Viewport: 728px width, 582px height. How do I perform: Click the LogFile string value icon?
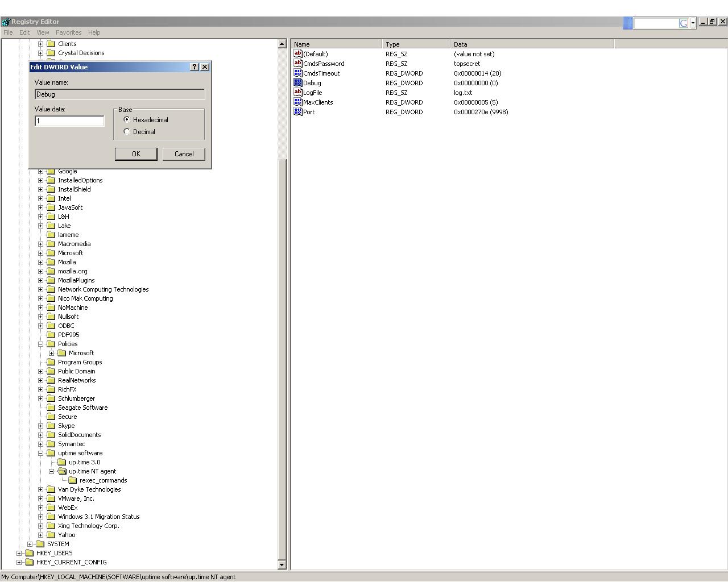coord(297,93)
